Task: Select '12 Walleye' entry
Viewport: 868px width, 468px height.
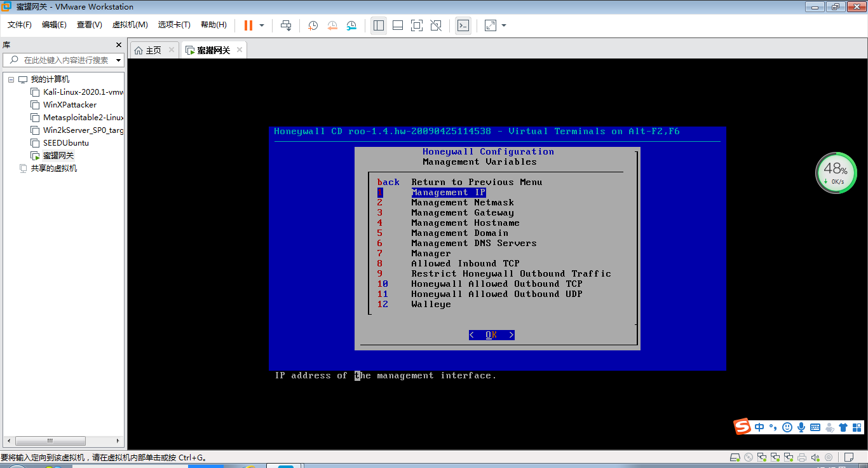Action: point(414,304)
